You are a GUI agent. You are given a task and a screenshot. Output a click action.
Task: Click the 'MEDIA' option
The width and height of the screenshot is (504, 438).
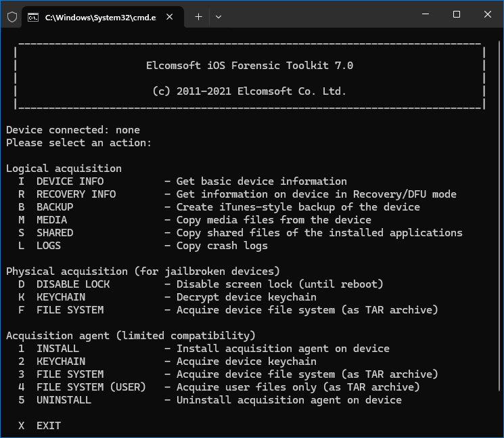pyautogui.click(x=51, y=220)
